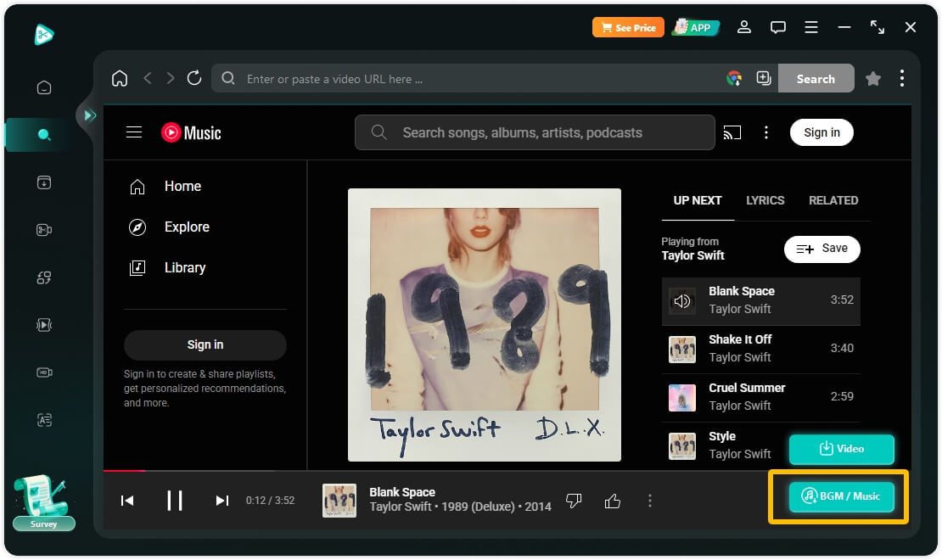Screen dimensions: 942x560
Task: Click the bracketed play icon in the app sidebar
Action: coord(44,324)
